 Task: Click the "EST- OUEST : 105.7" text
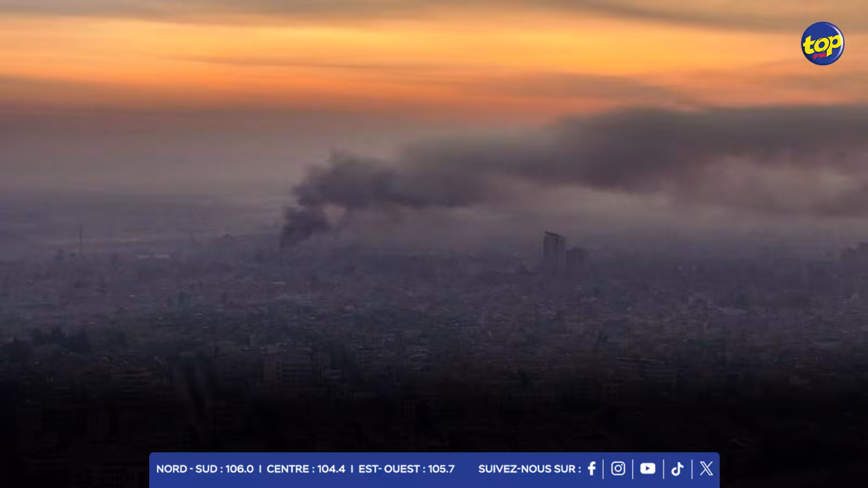pos(406,469)
